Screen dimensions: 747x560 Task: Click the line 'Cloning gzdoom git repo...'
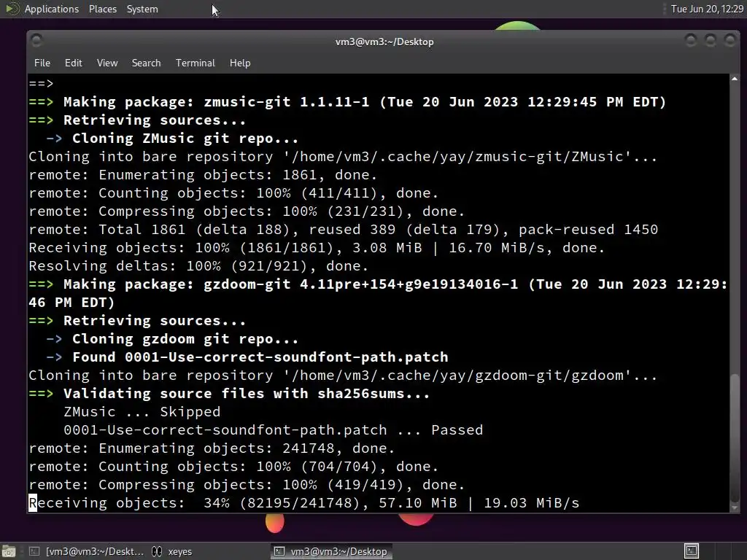(185, 339)
